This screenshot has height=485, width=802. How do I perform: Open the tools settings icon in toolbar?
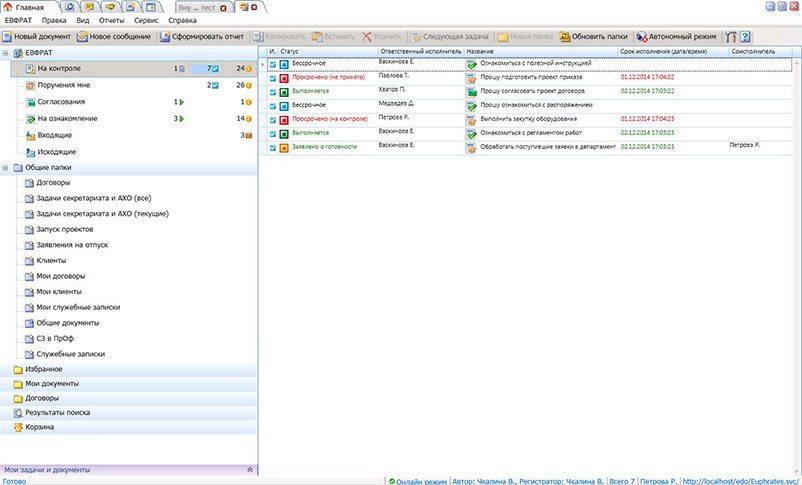[731, 37]
